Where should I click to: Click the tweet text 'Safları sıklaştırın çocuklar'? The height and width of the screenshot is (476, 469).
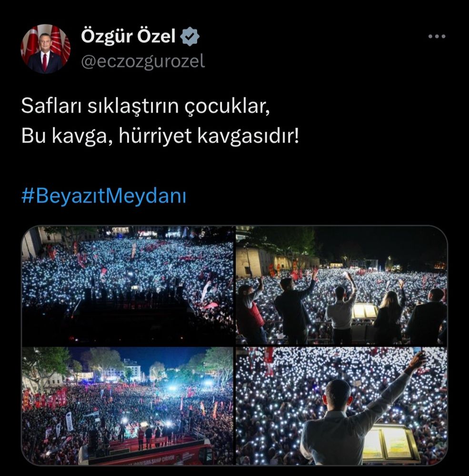point(145,107)
